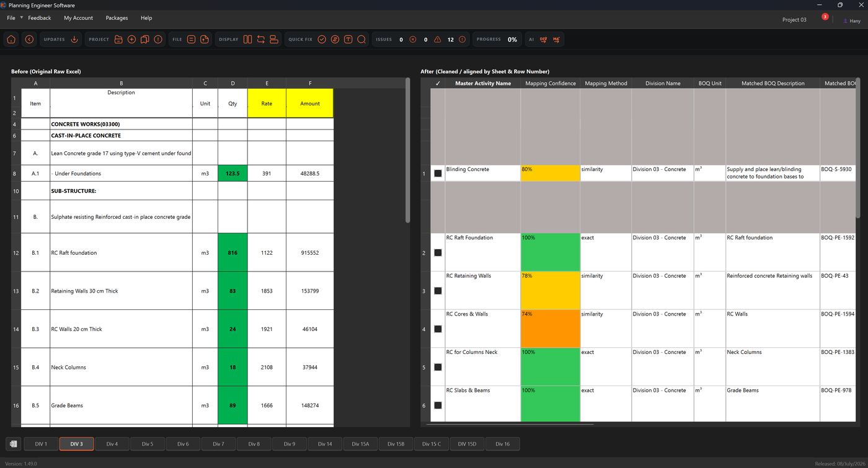
Task: Click the back arrow icon
Action: [x=29, y=39]
